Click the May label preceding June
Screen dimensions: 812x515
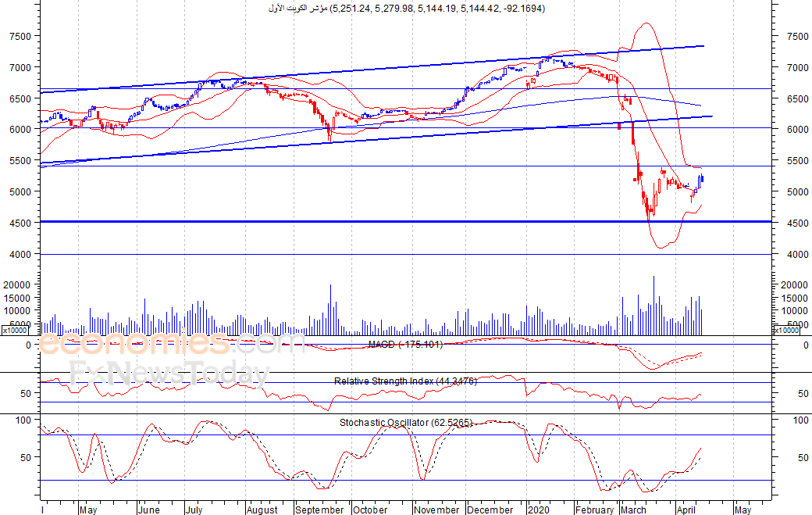point(88,510)
